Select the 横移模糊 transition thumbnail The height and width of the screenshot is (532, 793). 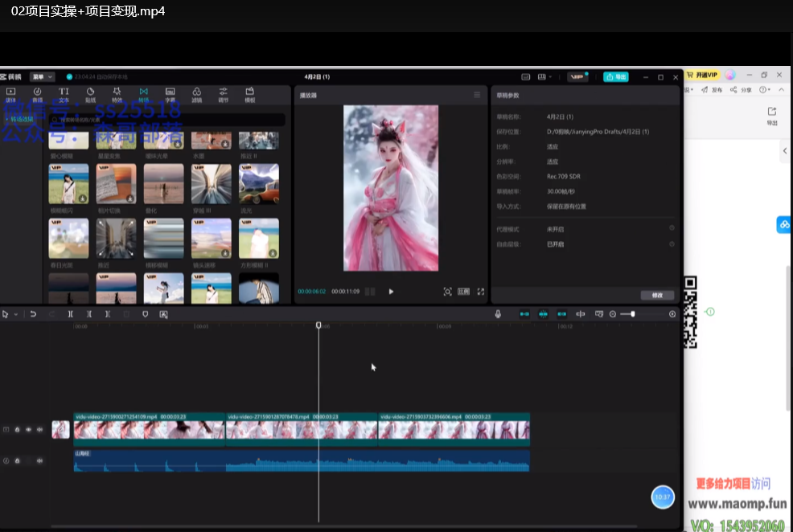point(163,239)
